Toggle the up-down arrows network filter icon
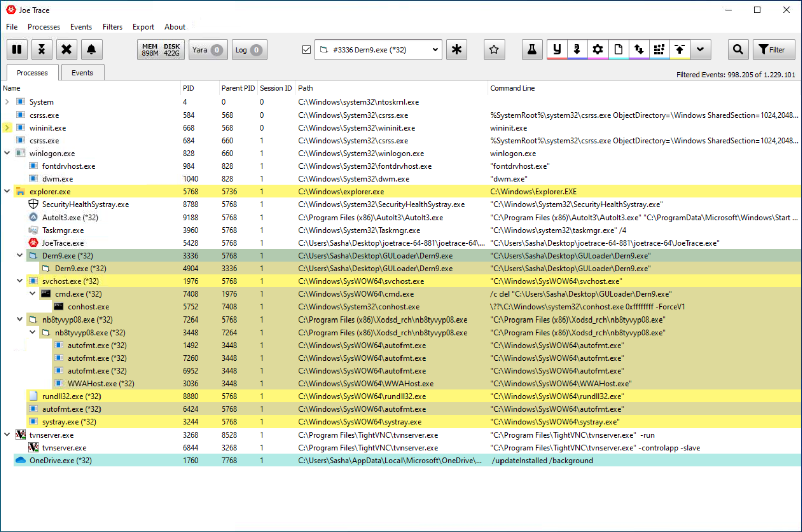 (639, 49)
